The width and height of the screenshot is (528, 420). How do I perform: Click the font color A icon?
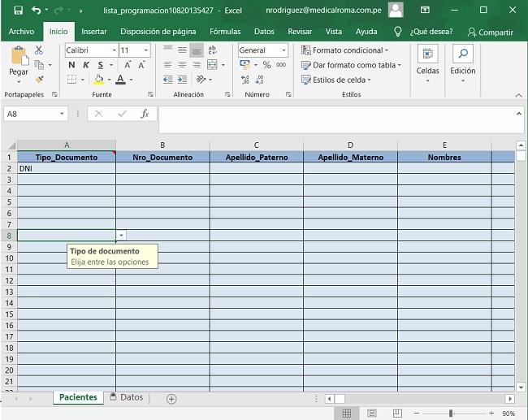[x=120, y=80]
